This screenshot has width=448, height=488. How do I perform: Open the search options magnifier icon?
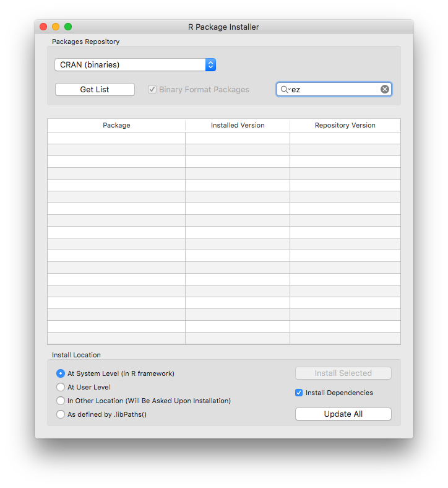[x=285, y=89]
